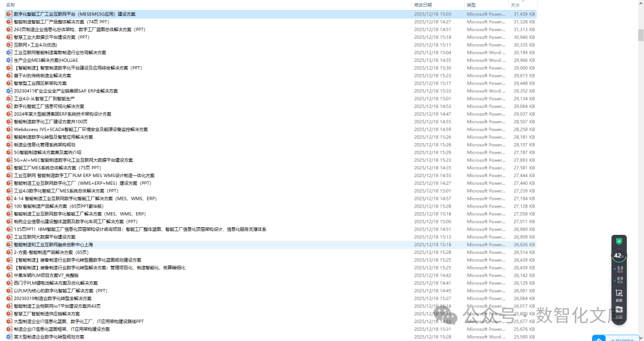Click the Word icon of 生产企业MES解决方案(HOLLiAS
Image resolution: width=644 pixels, height=341 pixels.
(x=10, y=60)
